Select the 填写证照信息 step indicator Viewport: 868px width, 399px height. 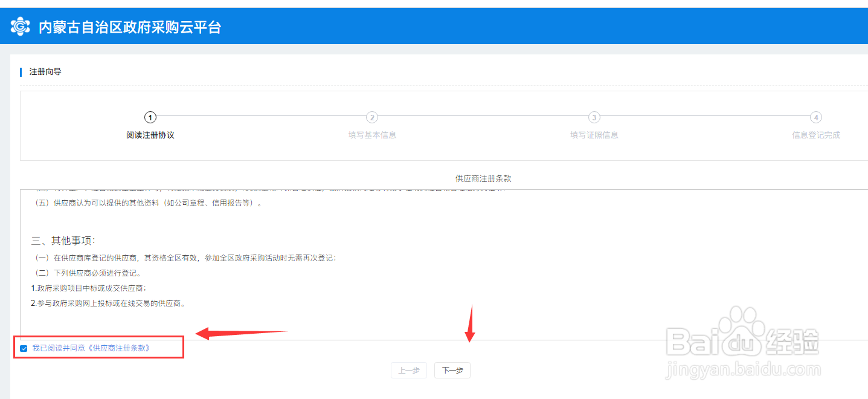(594, 134)
